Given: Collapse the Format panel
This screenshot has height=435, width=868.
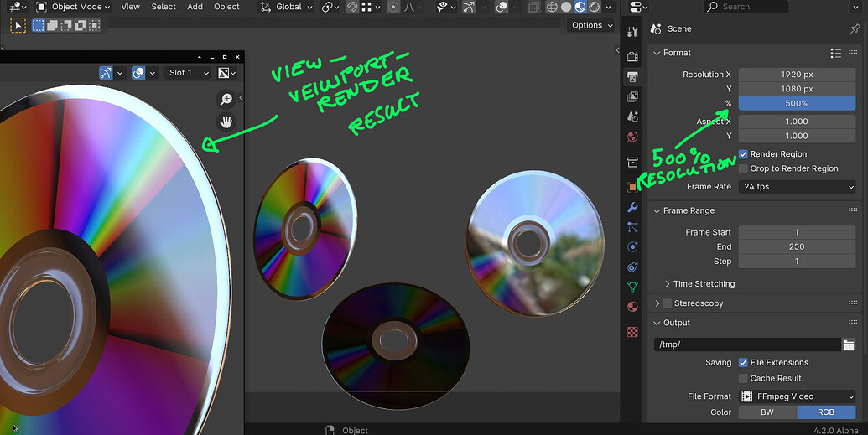Looking at the screenshot, I should click(672, 53).
